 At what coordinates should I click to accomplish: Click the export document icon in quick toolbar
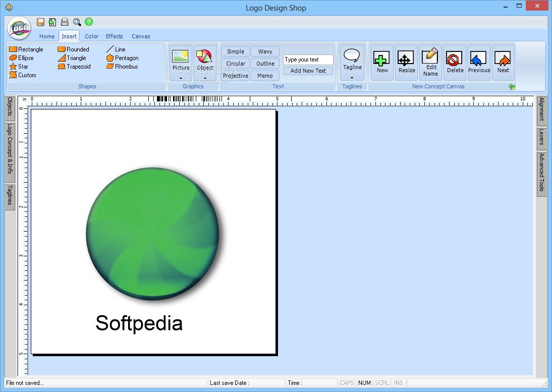tap(52, 22)
